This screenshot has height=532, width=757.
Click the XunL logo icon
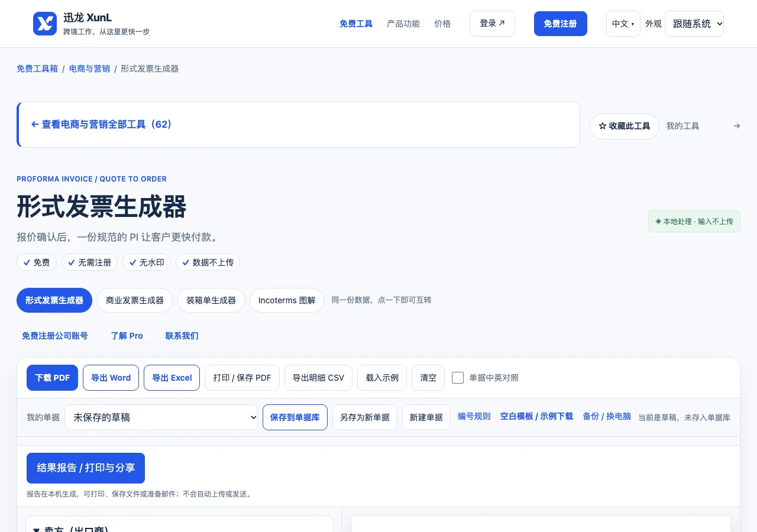pos(45,24)
